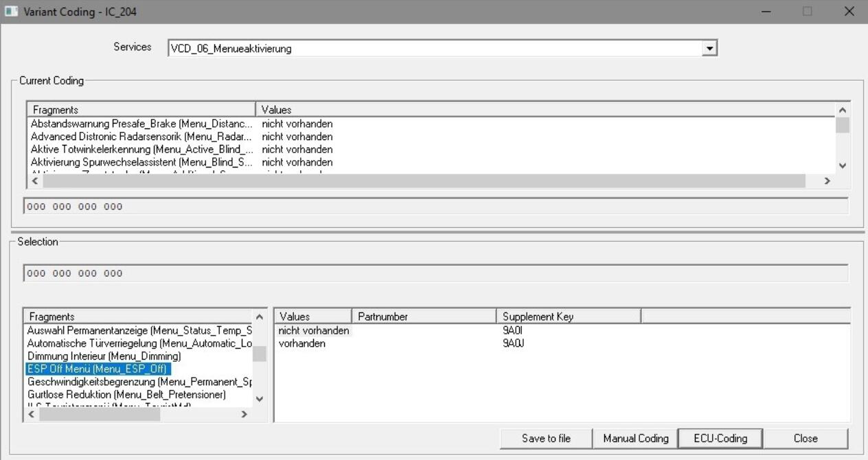Click the Manual Coding button
This screenshot has width=868, height=460.
[x=636, y=438]
